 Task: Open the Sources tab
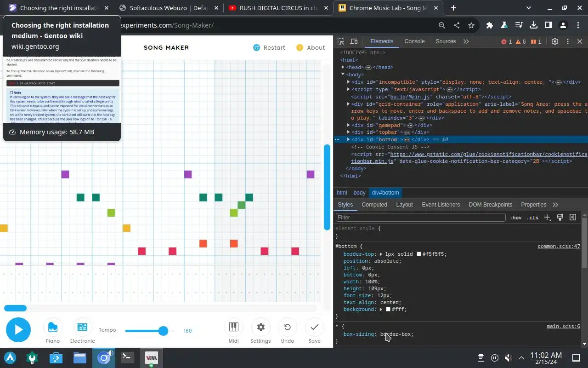point(446,41)
